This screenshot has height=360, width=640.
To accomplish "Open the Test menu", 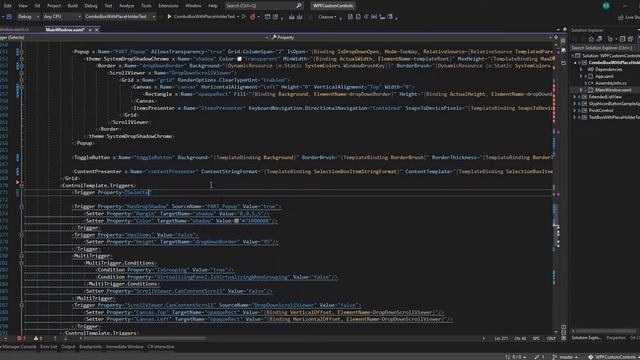I will 108,6.
